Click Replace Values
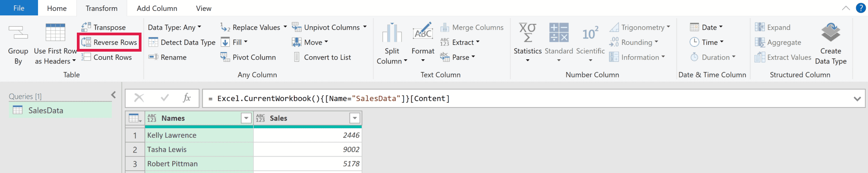Viewport: 868px width, 173px height. point(250,27)
